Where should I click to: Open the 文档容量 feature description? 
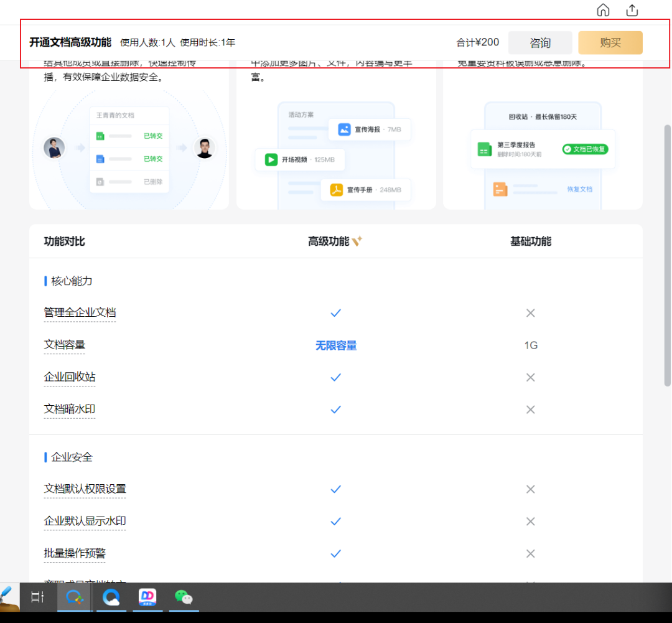[64, 345]
